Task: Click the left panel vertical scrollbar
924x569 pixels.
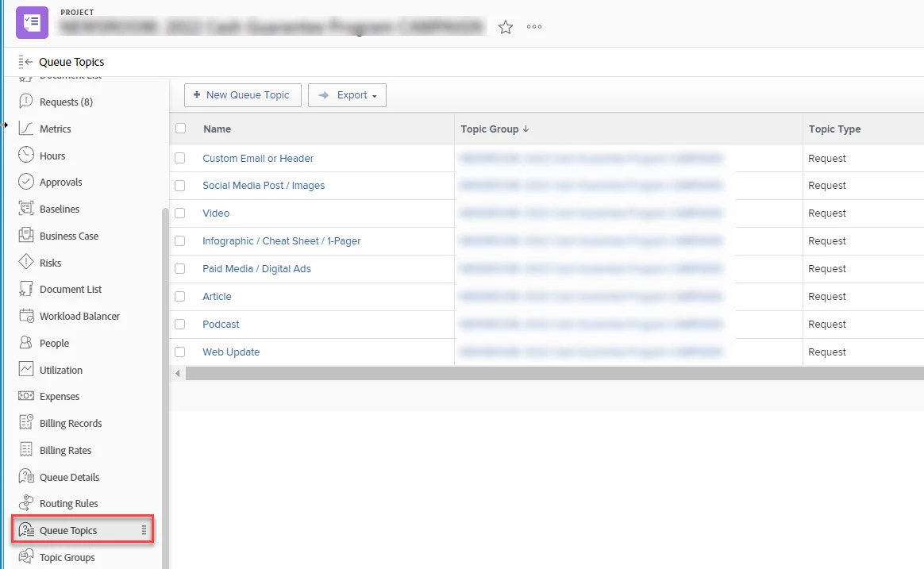Action: 165,389
